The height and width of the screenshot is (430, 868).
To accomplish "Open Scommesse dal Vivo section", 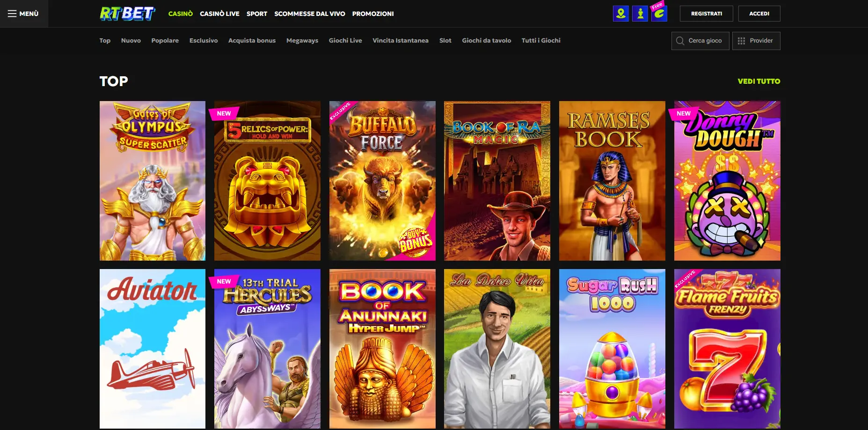I will point(309,14).
